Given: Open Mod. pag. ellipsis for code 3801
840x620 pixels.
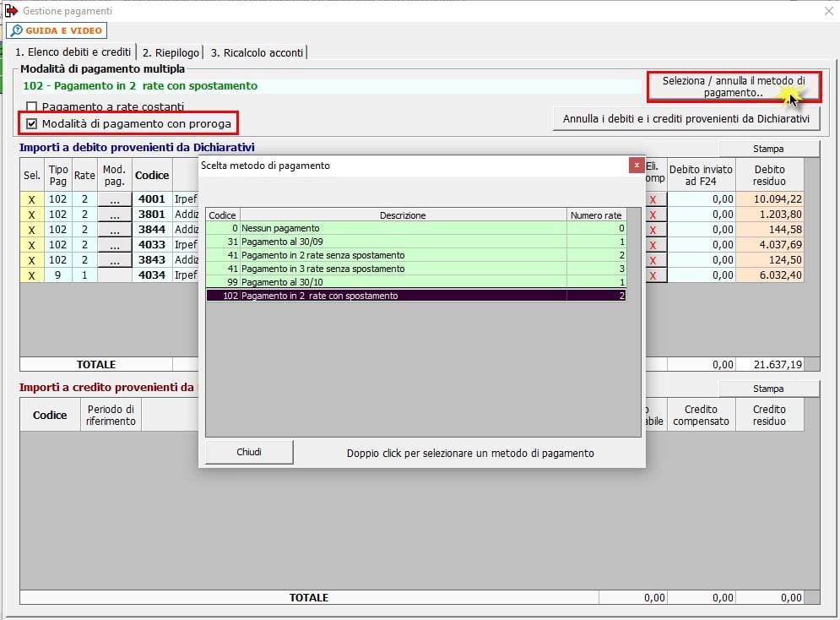Looking at the screenshot, I should pyautogui.click(x=115, y=215).
